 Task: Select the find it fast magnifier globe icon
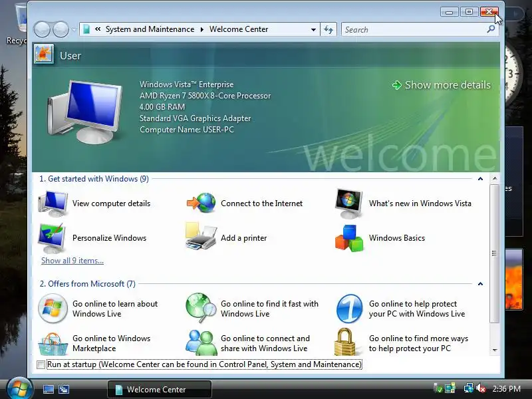[201, 308]
